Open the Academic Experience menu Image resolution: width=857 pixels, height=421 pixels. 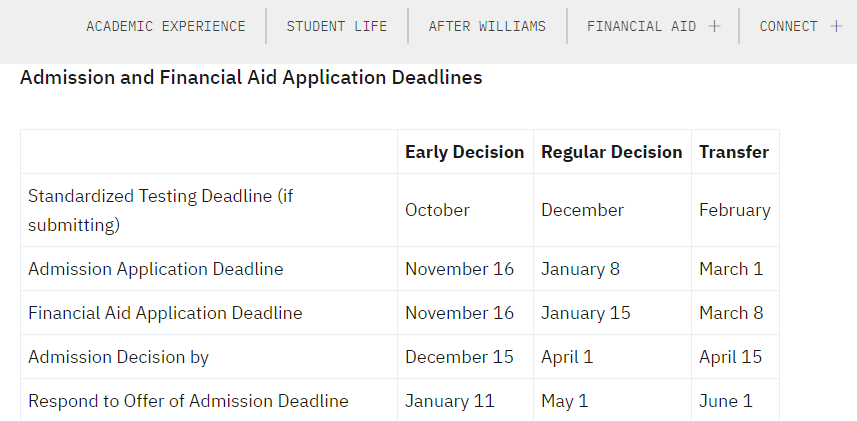[166, 26]
